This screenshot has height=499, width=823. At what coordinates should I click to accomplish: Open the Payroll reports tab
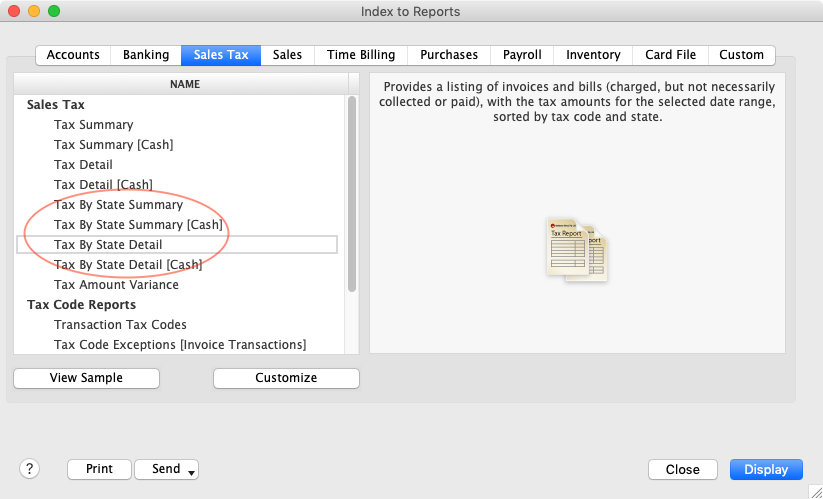tap(521, 55)
